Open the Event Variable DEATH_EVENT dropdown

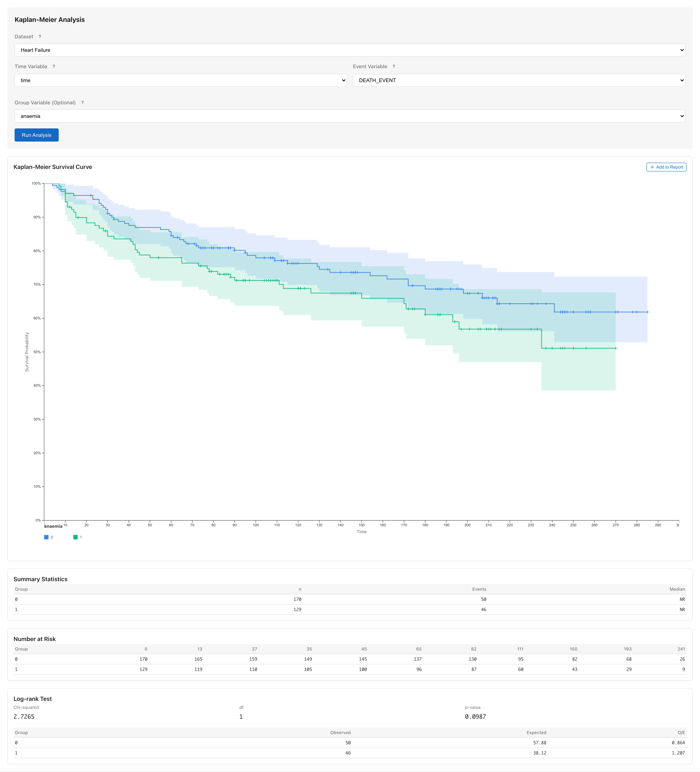(x=519, y=80)
